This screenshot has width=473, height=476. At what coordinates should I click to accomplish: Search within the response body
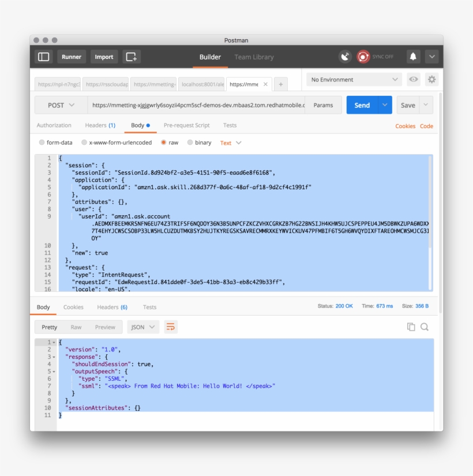pos(425,327)
